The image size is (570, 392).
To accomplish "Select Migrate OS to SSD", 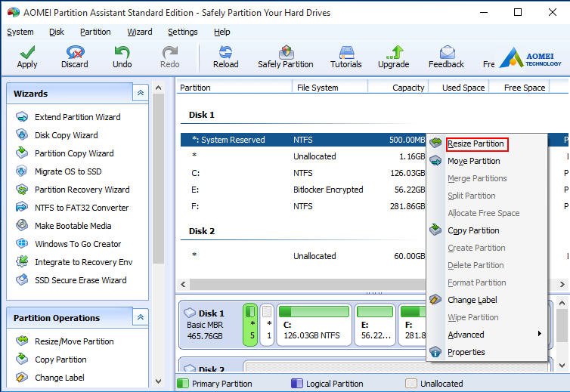I will pos(68,171).
